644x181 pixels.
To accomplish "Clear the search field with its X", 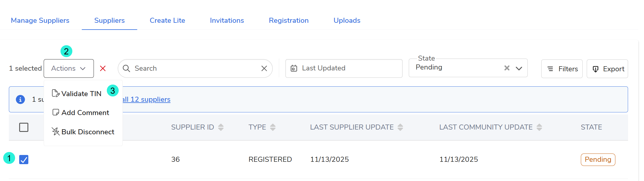I will (264, 68).
